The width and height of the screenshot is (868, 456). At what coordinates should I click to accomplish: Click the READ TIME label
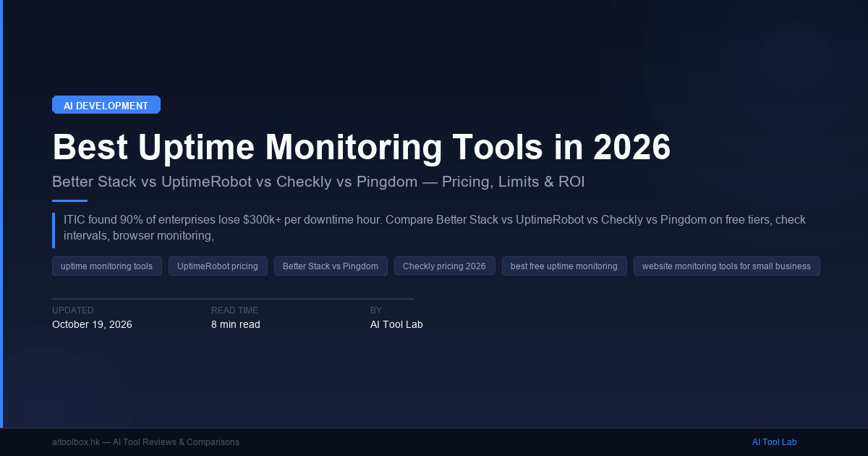tap(234, 311)
